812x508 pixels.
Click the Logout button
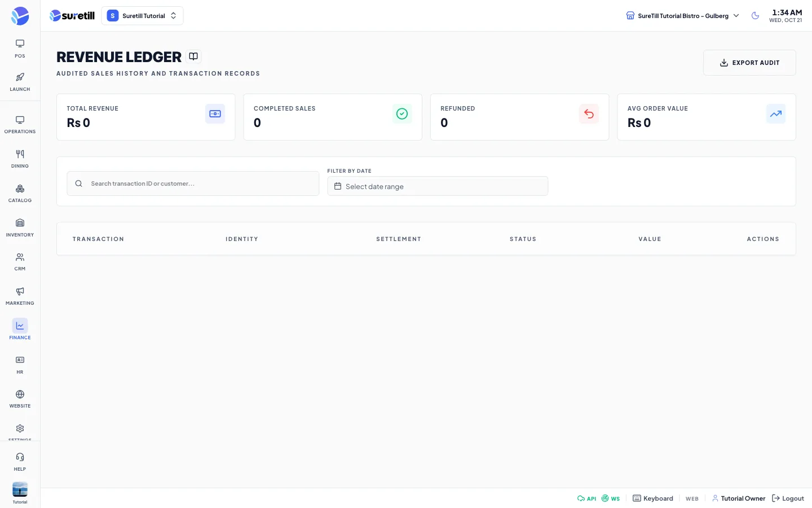tap(788, 498)
